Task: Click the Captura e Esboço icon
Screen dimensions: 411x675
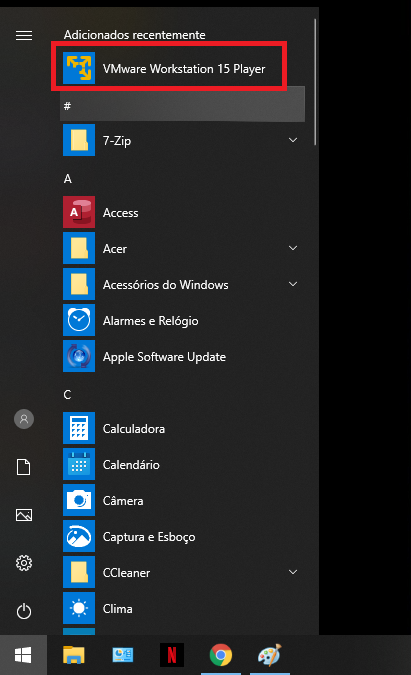Action: pyautogui.click(x=79, y=536)
